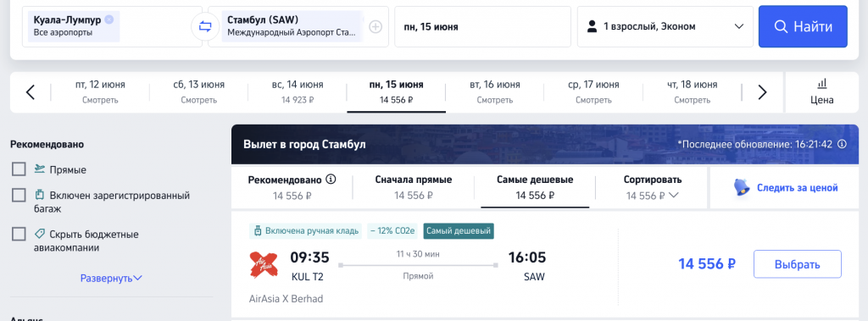Check Включен зарегистрированный багаж filter
The image size is (868, 321).
[x=19, y=196]
